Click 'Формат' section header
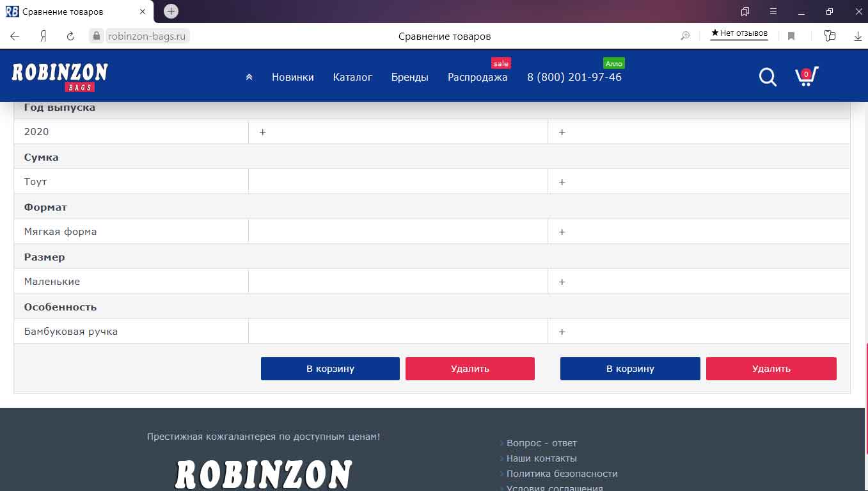Viewport: 868px width, 491px height. point(45,207)
